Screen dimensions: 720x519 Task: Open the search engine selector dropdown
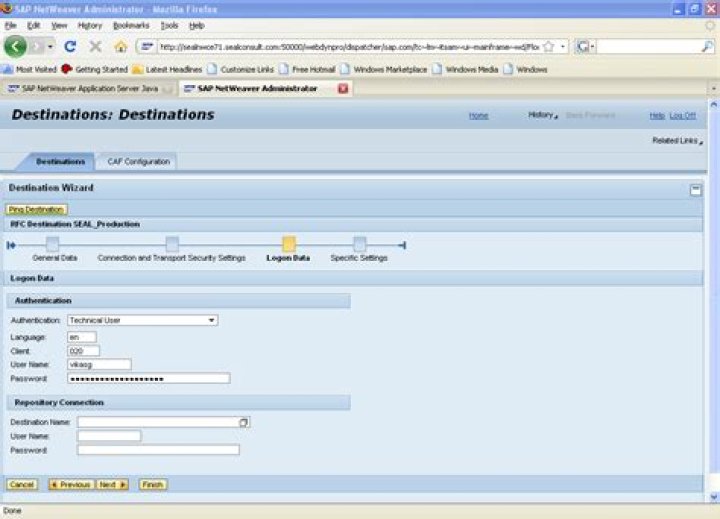(x=585, y=46)
